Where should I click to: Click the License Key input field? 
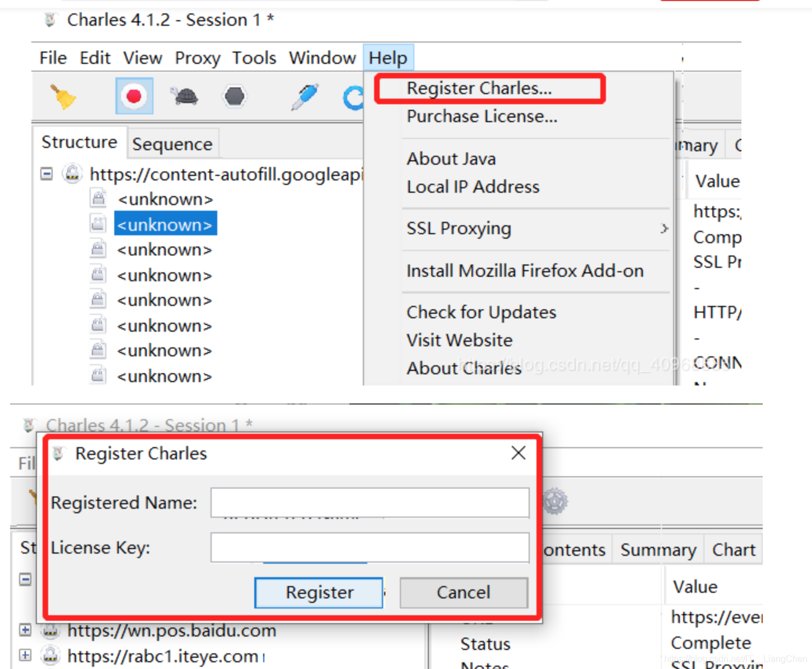[x=370, y=547]
